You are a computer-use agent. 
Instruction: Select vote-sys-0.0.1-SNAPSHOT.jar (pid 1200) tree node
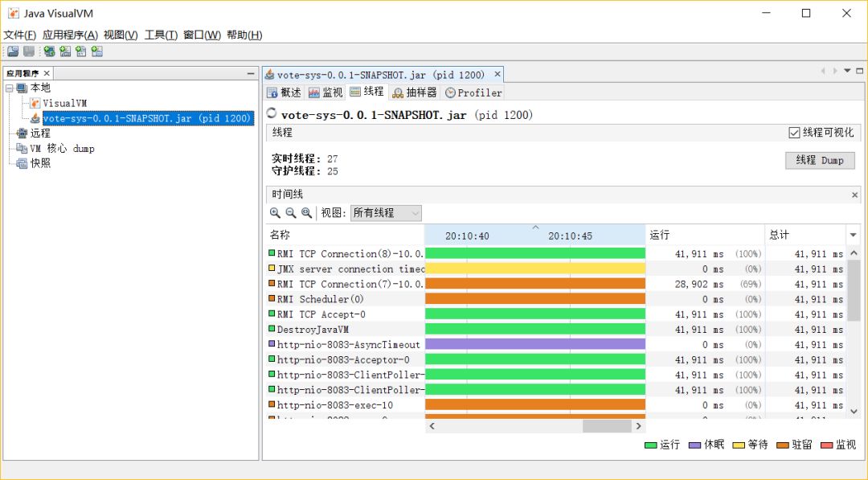pos(148,118)
